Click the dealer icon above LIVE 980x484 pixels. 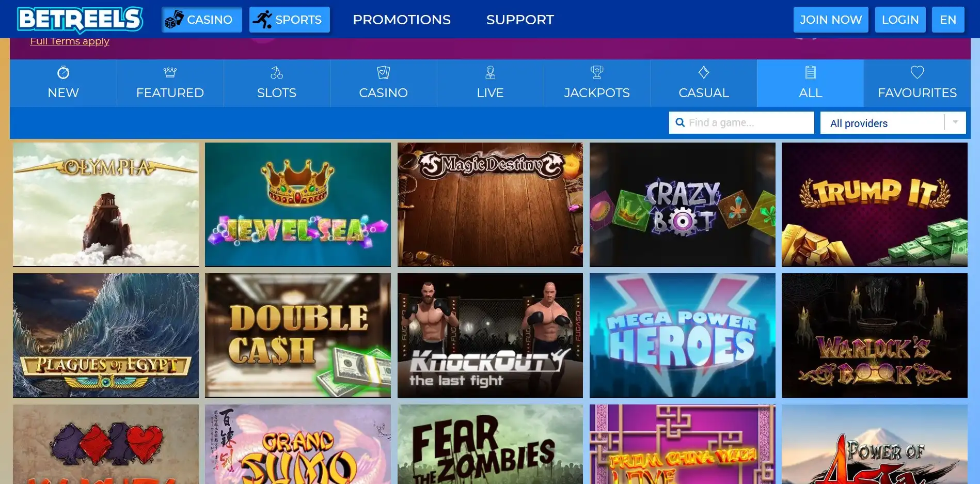click(x=490, y=72)
